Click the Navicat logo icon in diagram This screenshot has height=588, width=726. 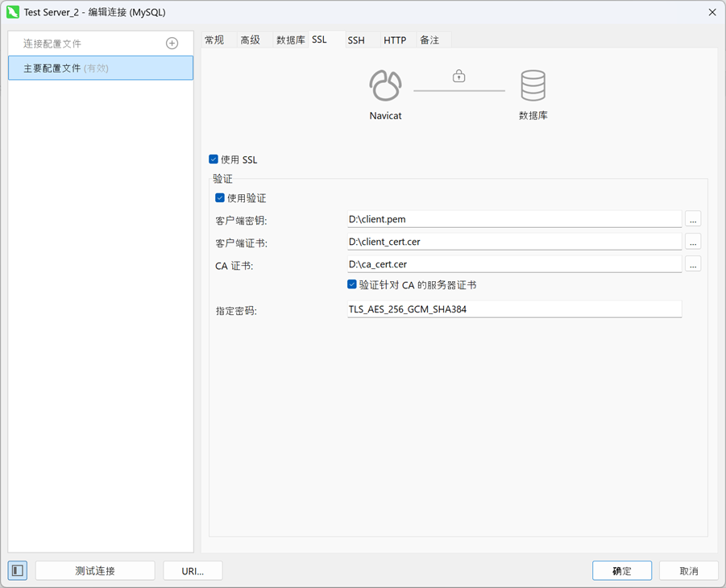(385, 85)
